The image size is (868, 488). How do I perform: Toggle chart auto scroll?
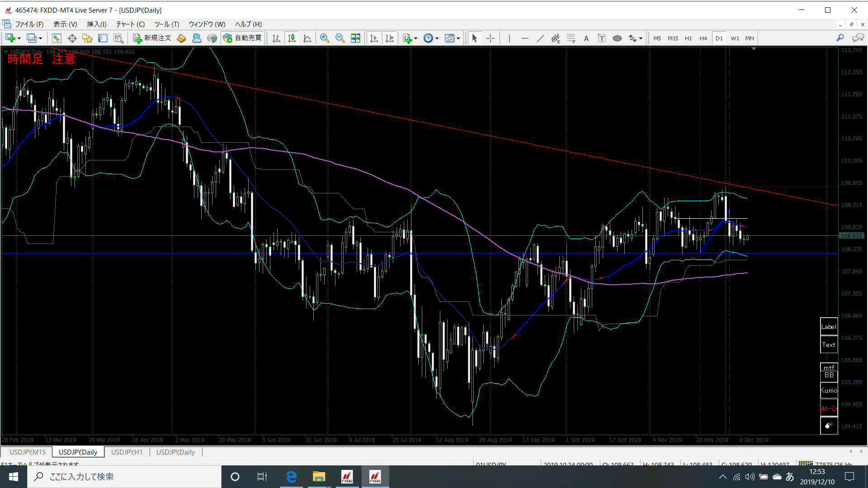(x=374, y=38)
